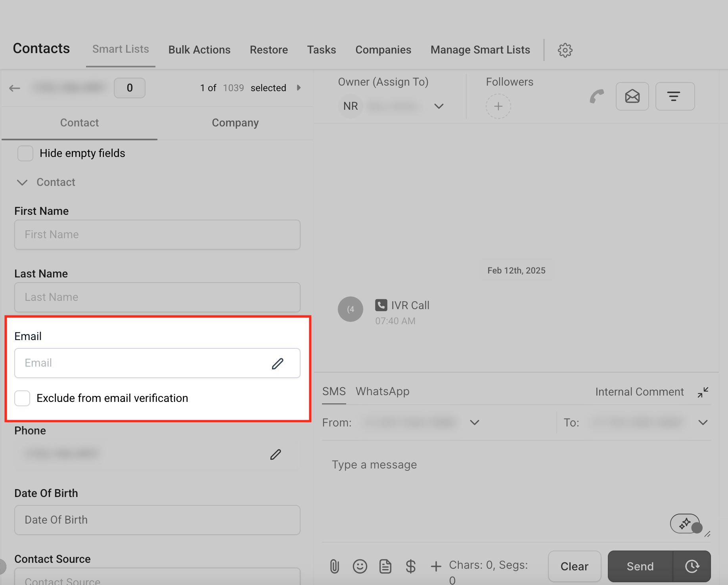
Task: Schedule the message with the clock icon
Action: pos(692,566)
